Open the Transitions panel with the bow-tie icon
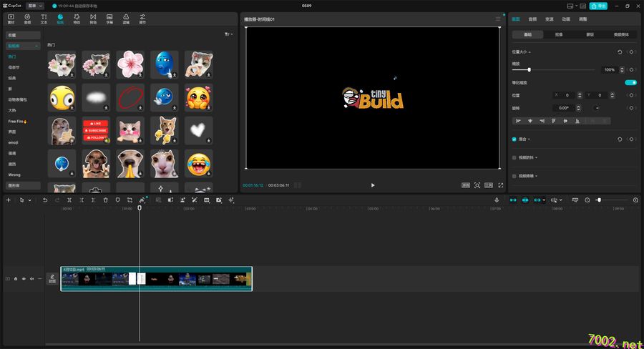 (93, 19)
